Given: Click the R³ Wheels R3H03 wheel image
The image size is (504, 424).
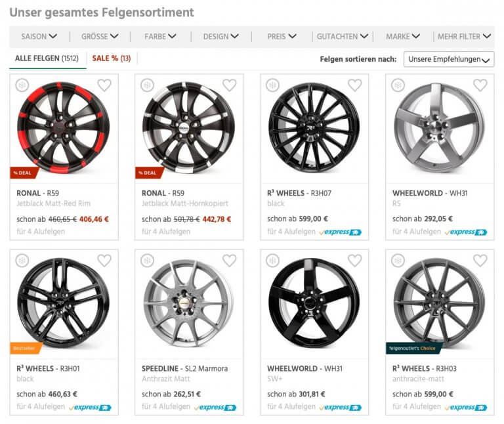Looking at the screenshot, I should [x=439, y=303].
